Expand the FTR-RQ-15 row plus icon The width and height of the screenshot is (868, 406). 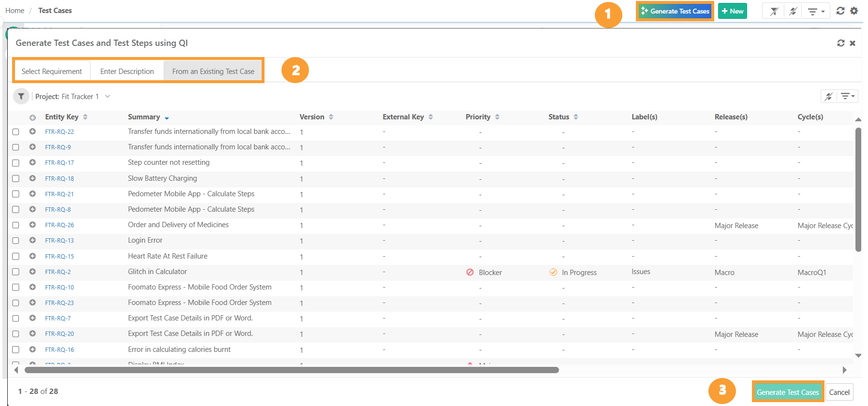coord(32,256)
